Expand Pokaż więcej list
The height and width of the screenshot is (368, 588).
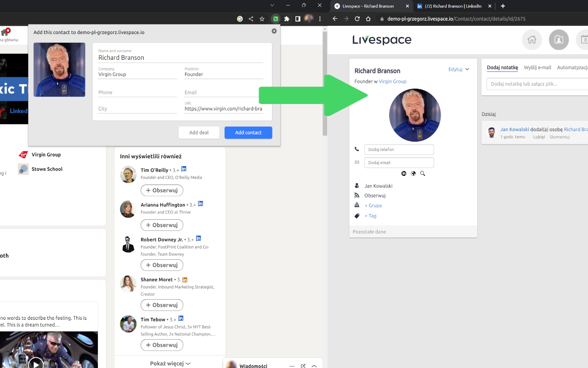coord(170,363)
